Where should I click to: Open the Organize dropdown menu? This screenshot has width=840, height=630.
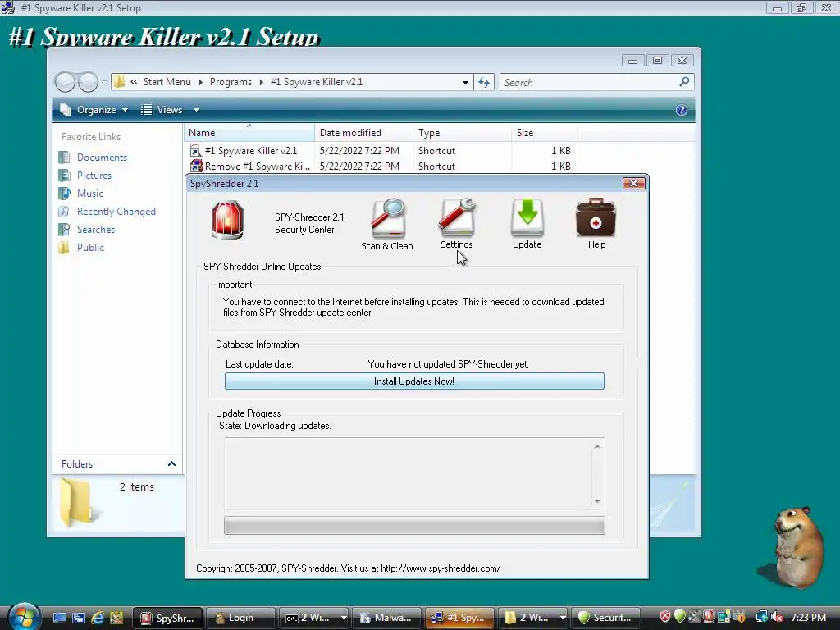point(95,110)
